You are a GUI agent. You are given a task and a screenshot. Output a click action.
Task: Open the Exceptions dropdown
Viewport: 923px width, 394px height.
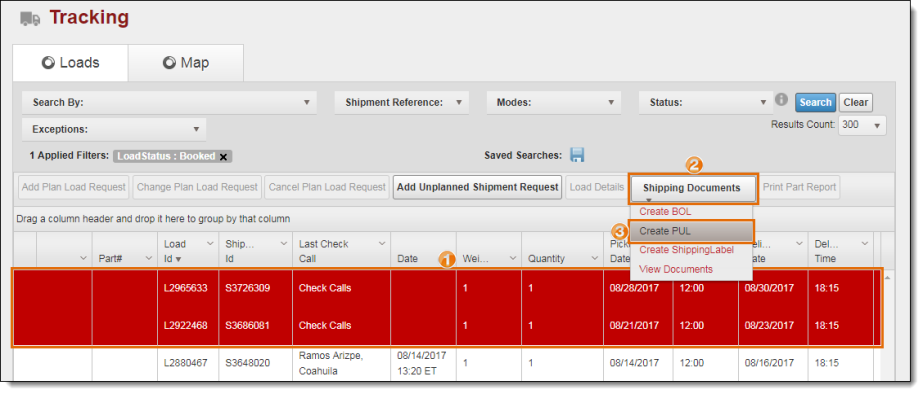pos(114,129)
